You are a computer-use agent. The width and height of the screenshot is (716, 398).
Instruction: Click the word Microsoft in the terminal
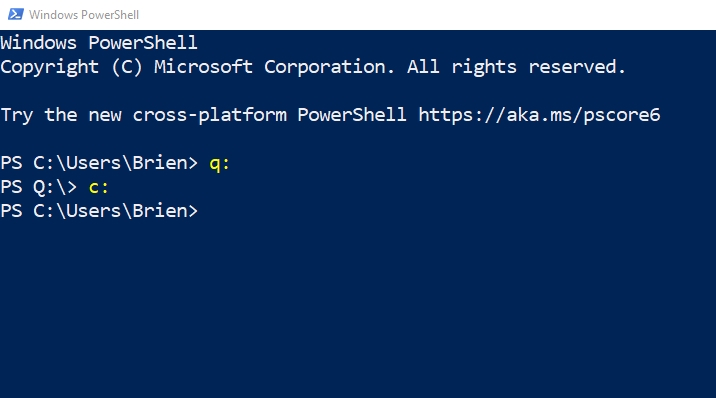coord(203,67)
